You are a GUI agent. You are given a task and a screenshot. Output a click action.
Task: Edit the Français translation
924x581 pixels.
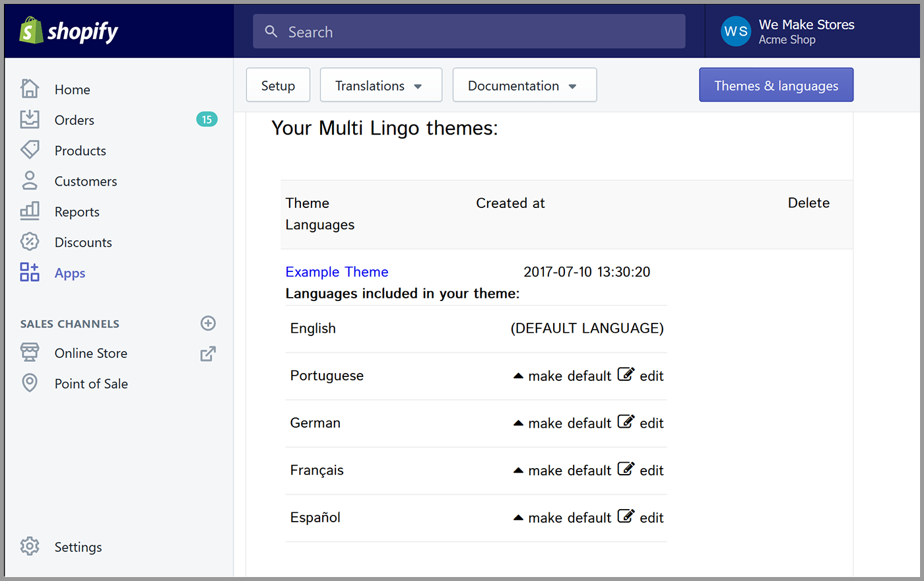(x=651, y=470)
